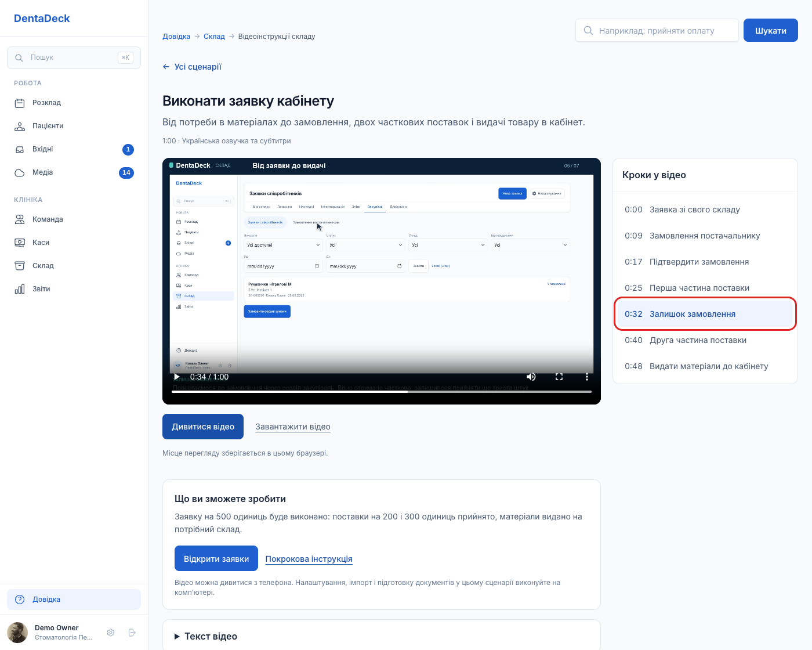Click the DentaDeck logo in the sidebar

click(42, 19)
